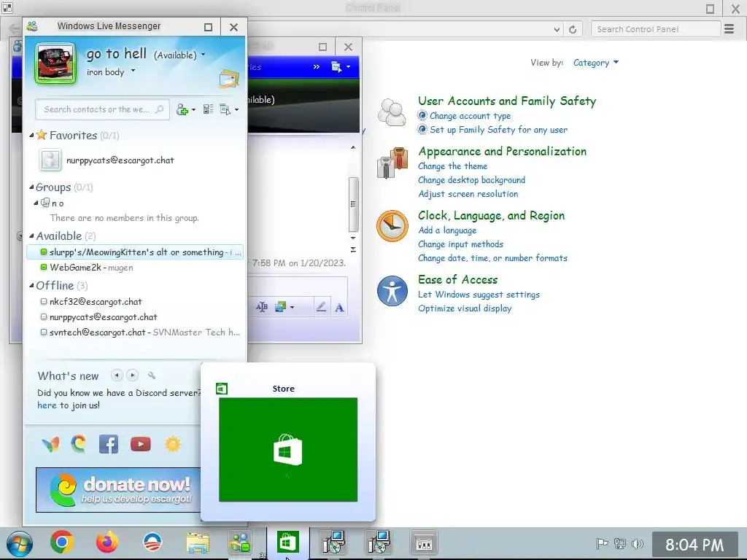Screen dimensions: 747x560
Task: Open the personal message dropdown beside iron body
Action: [133, 71]
